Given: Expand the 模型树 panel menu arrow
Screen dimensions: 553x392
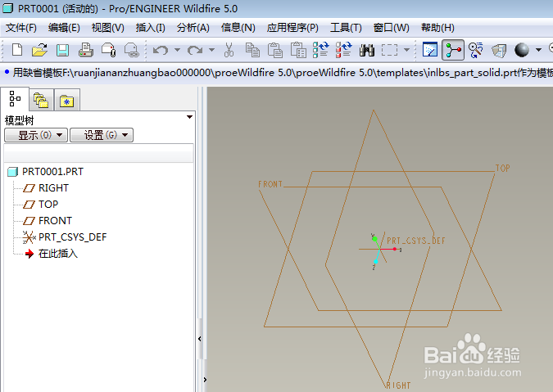Looking at the screenshot, I should point(189,117).
